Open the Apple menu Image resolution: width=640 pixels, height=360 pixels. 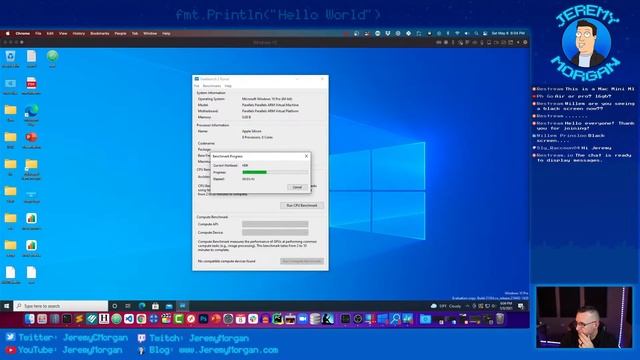coord(7,33)
